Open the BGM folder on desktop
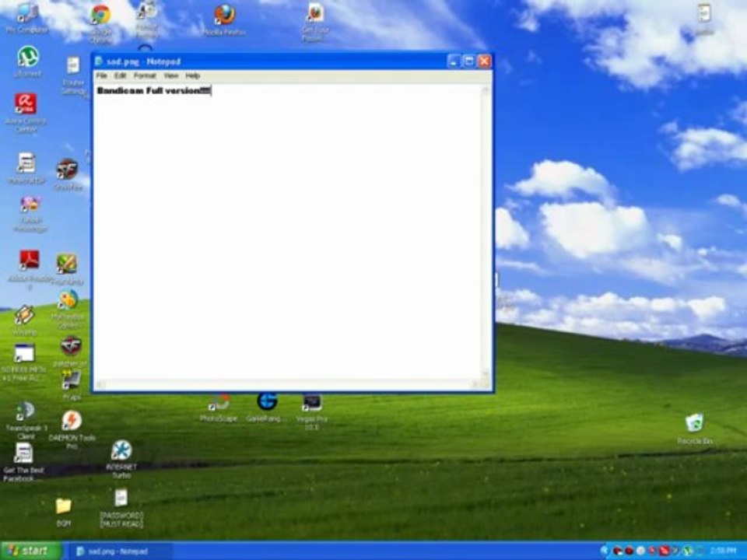747x560 pixels. [x=63, y=512]
